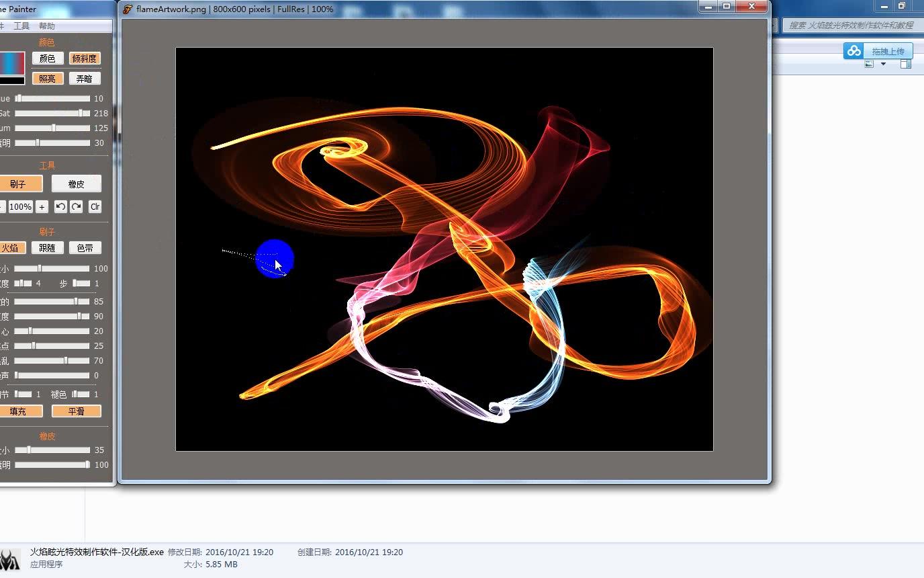
Task: Adjust the Sat slider showing 218
Action: point(52,114)
